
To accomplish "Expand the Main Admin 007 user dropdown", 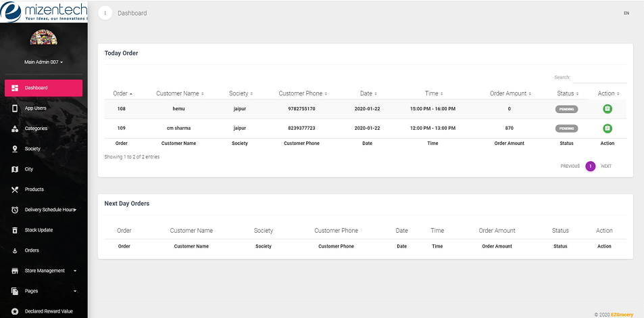I will click(43, 62).
